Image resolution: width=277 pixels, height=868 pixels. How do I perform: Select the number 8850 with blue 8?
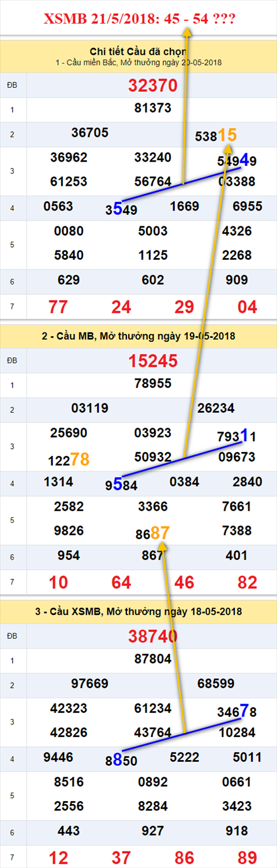121,759
